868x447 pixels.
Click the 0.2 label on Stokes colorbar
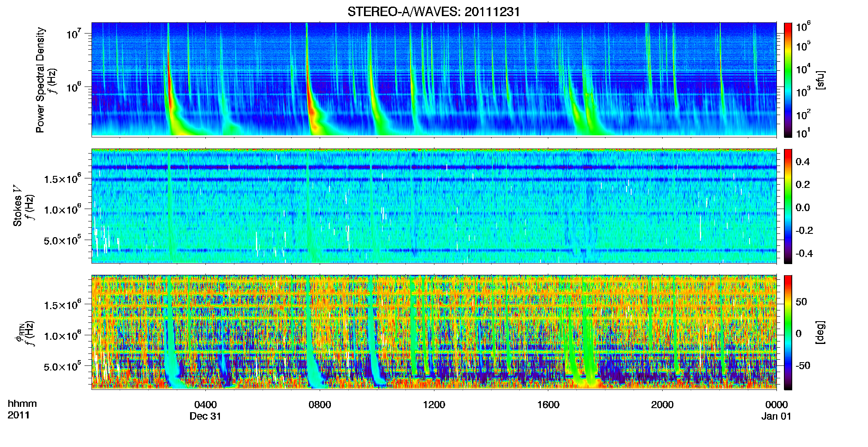803,185
